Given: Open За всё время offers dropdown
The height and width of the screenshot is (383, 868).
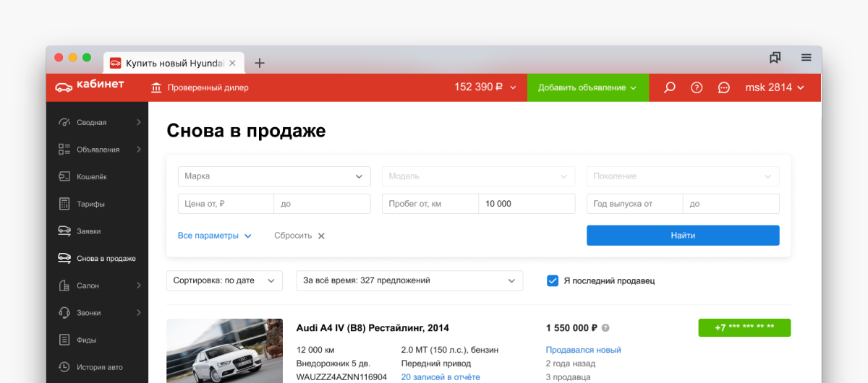Looking at the screenshot, I should tap(409, 280).
